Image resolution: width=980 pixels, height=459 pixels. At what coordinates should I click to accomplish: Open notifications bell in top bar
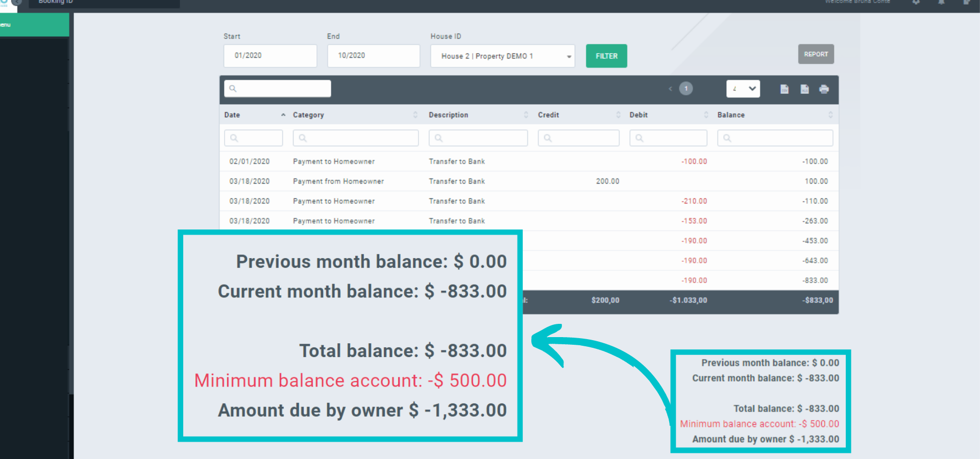(x=941, y=3)
